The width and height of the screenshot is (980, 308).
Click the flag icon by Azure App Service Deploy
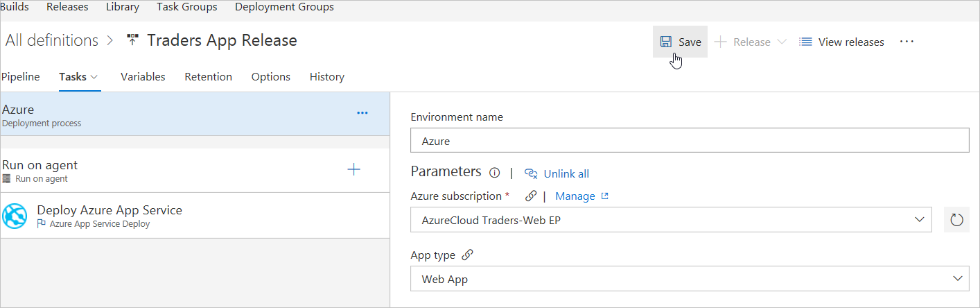pos(41,224)
